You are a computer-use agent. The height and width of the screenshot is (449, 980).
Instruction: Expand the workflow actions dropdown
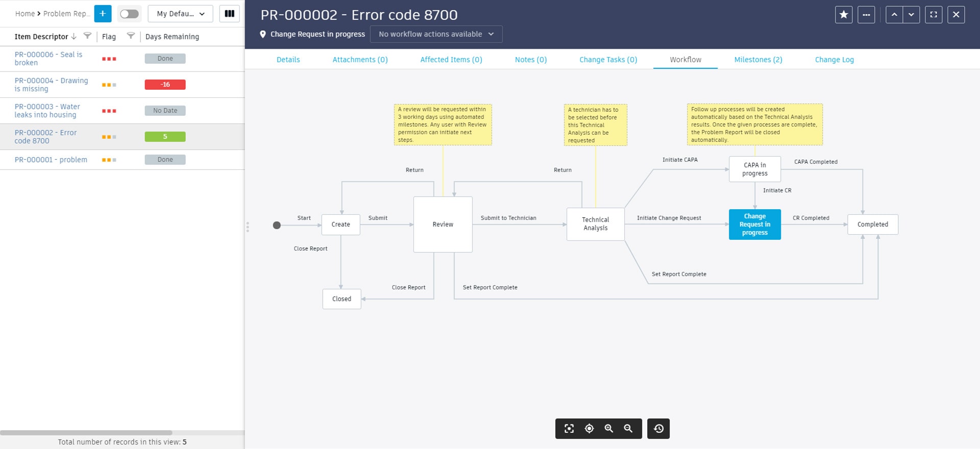[436, 34]
